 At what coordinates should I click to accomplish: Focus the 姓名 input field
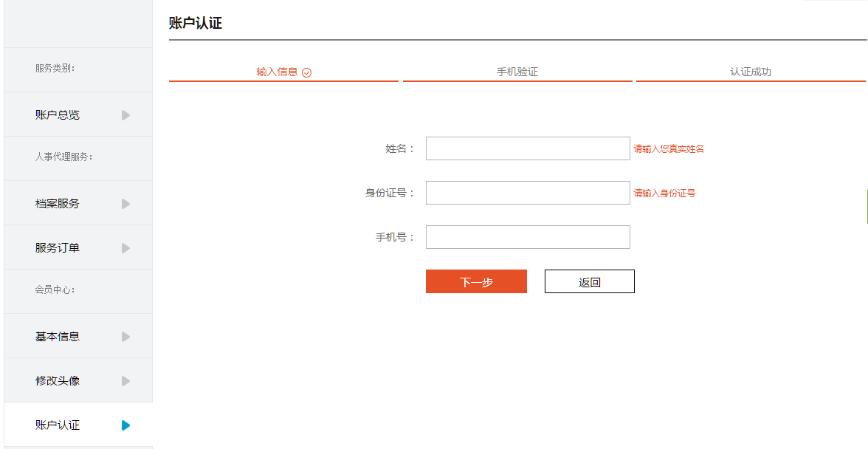pos(528,148)
